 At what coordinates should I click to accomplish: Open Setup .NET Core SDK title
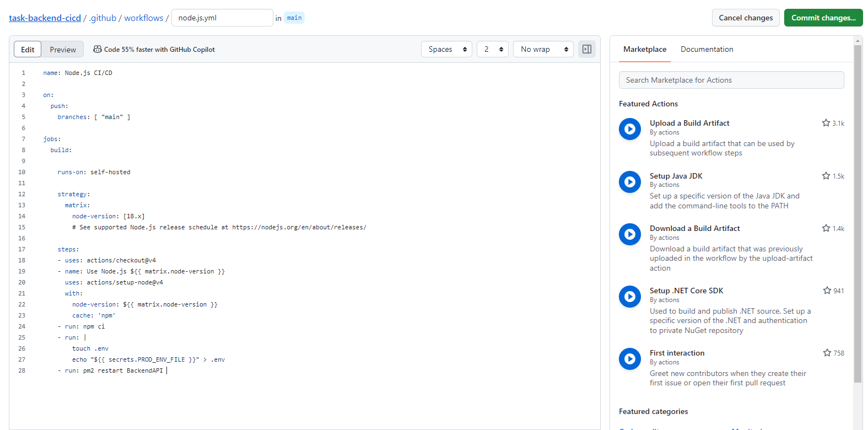tap(687, 291)
